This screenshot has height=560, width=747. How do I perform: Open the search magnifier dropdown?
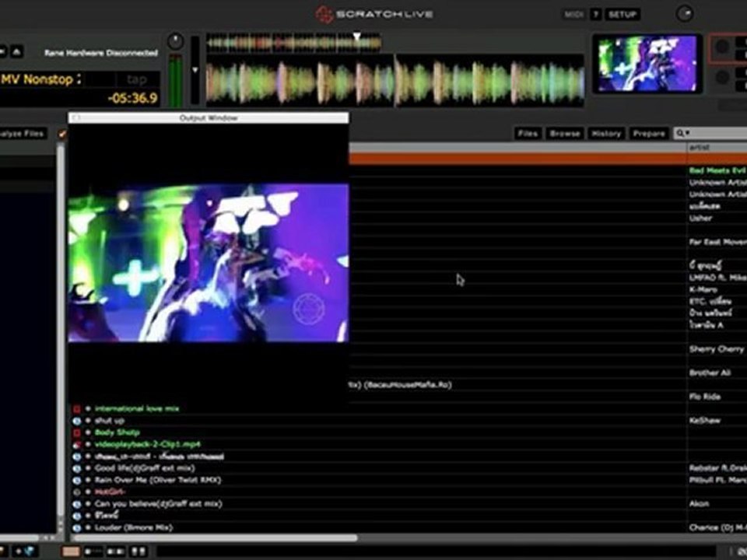coord(683,133)
